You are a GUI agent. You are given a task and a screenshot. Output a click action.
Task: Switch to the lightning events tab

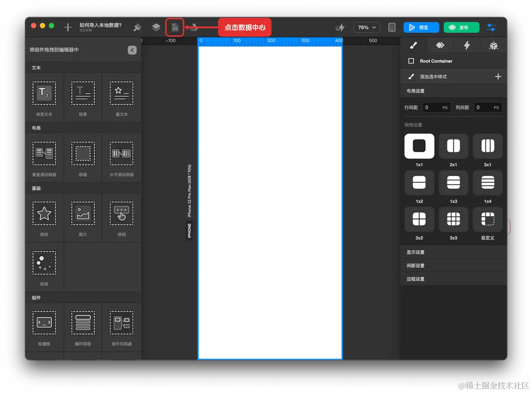pyautogui.click(x=467, y=45)
